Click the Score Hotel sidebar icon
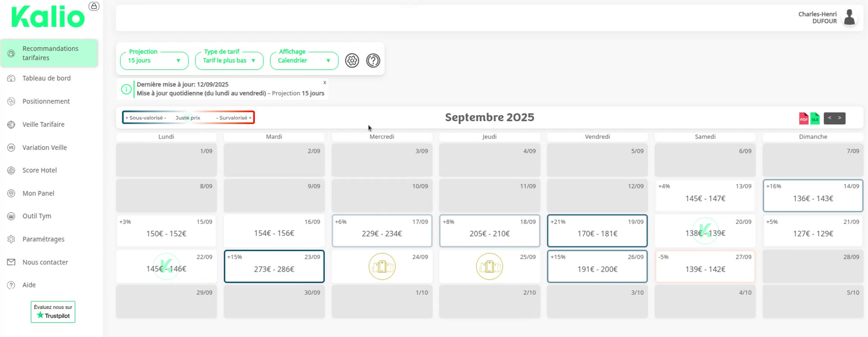868x337 pixels. [11, 170]
